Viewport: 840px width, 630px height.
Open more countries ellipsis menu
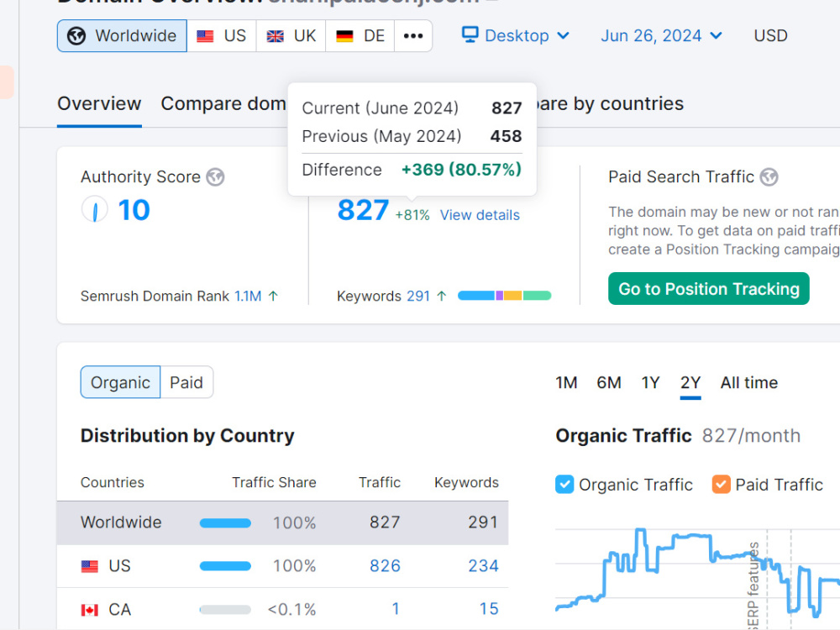413,36
